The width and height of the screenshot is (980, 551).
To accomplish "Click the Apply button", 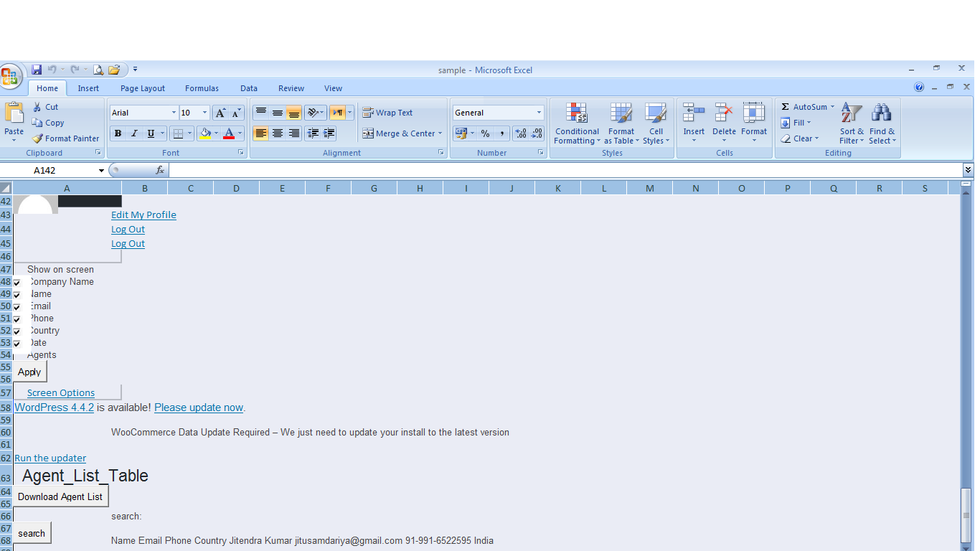I will tap(29, 372).
